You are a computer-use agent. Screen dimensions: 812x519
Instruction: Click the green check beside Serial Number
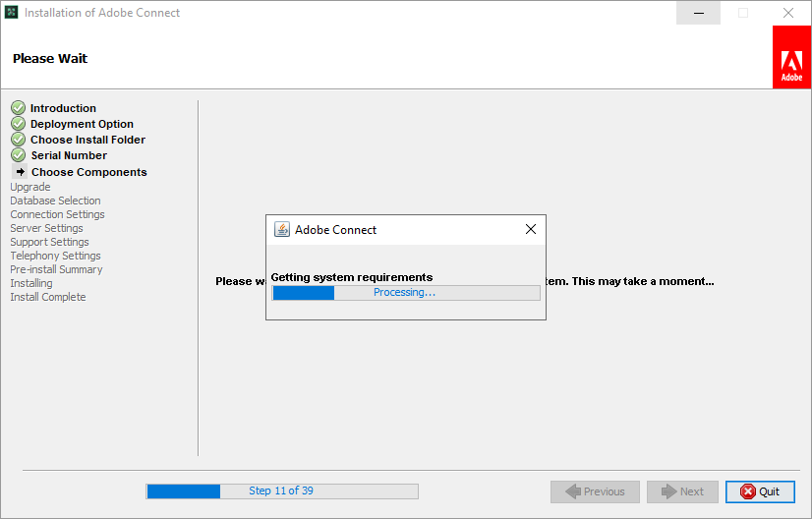pos(18,155)
